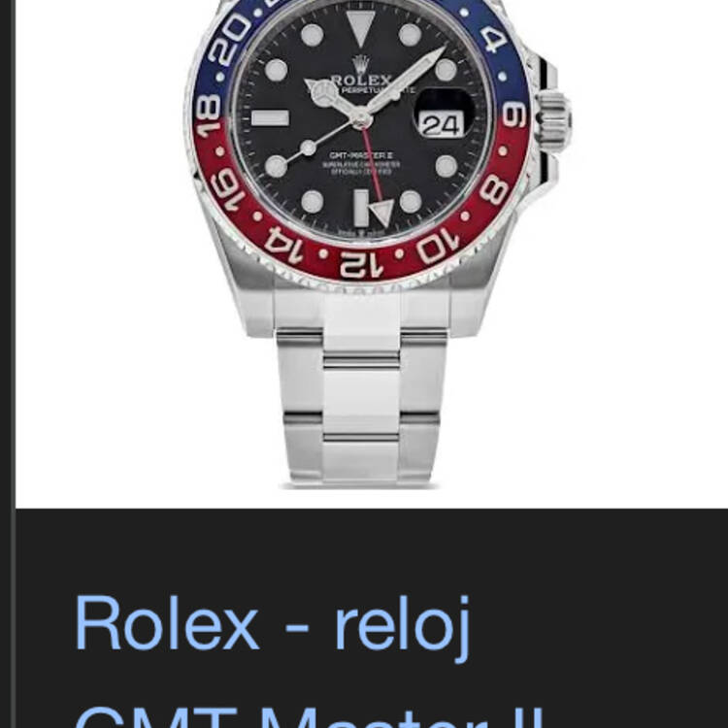Click the bezel number 12
The image size is (728, 728).
click(361, 265)
